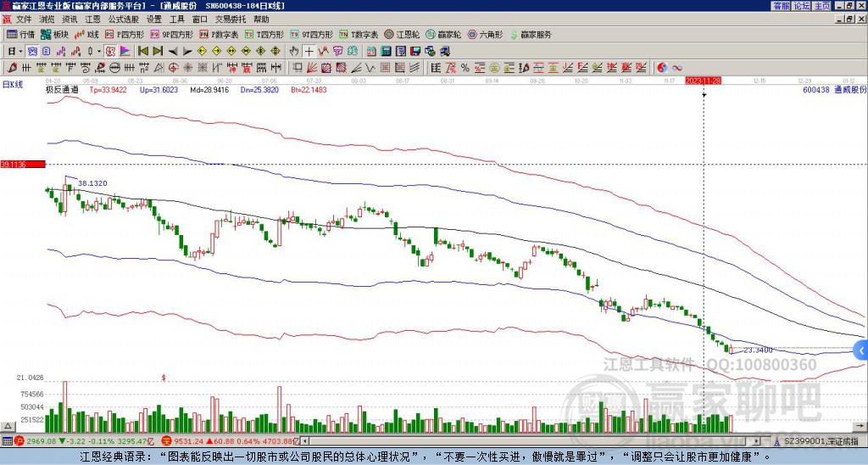Click the colored flag icon
Screen dimensions: 868x465
[x=125, y=51]
